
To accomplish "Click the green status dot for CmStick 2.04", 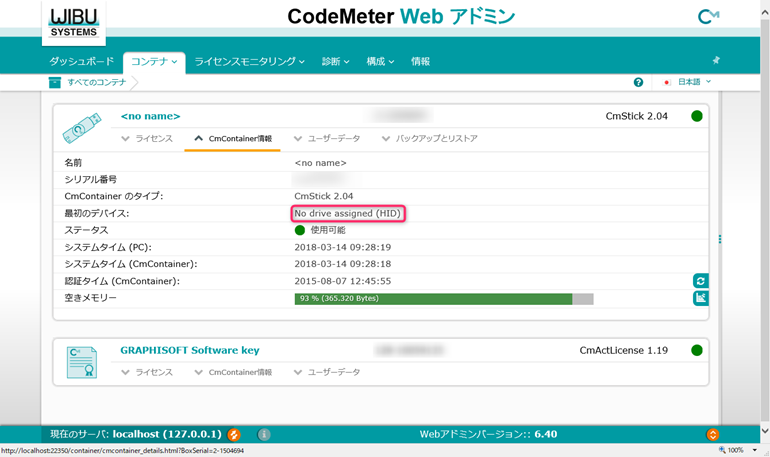I will (x=696, y=116).
